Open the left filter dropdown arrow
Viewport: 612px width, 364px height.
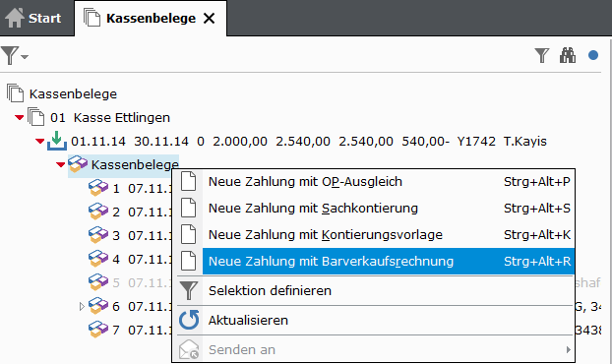(25, 57)
